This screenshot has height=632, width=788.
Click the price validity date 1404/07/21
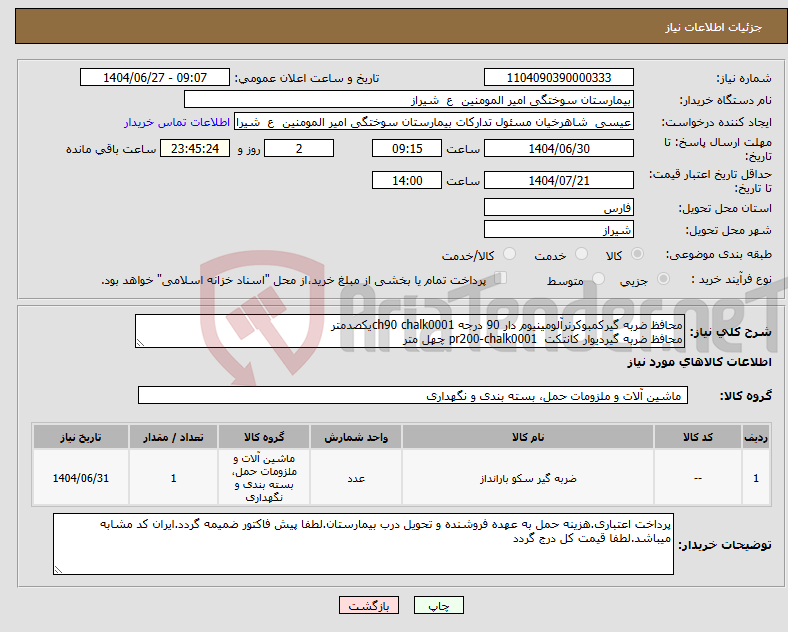(x=558, y=180)
